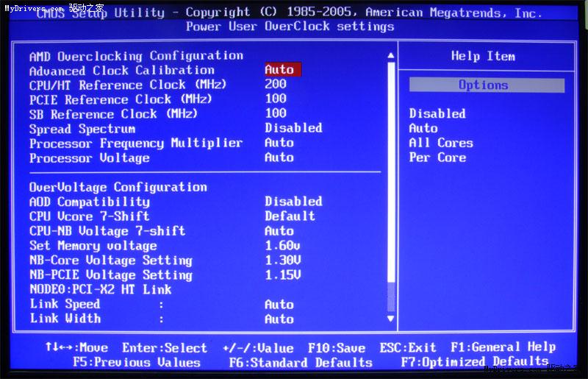Click CMOS Setup Utility copyright header

tap(290, 13)
